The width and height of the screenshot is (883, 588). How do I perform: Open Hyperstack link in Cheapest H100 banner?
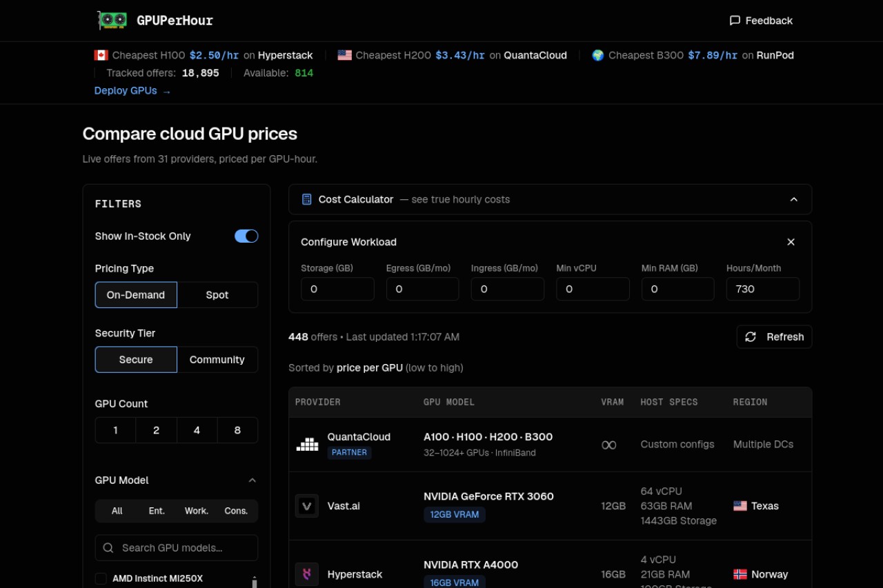click(285, 55)
